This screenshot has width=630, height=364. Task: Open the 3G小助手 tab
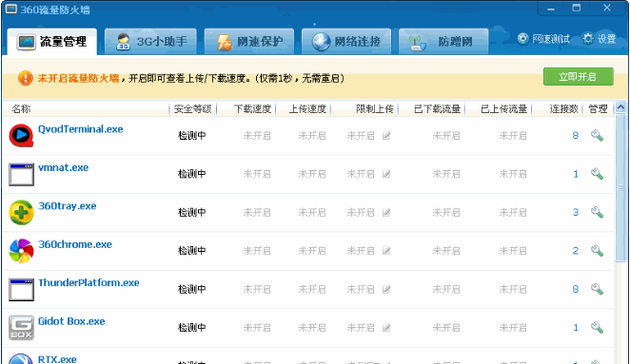point(150,41)
